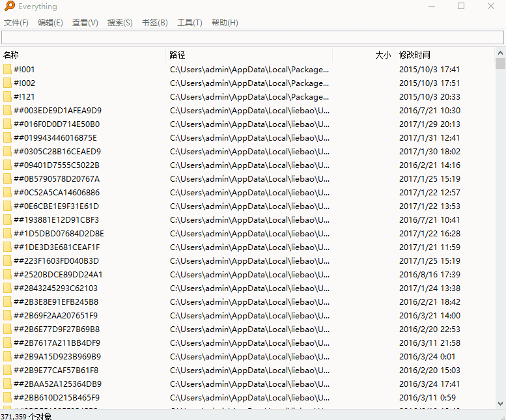
Task: Click the folder icon for #!001
Action: 7,70
